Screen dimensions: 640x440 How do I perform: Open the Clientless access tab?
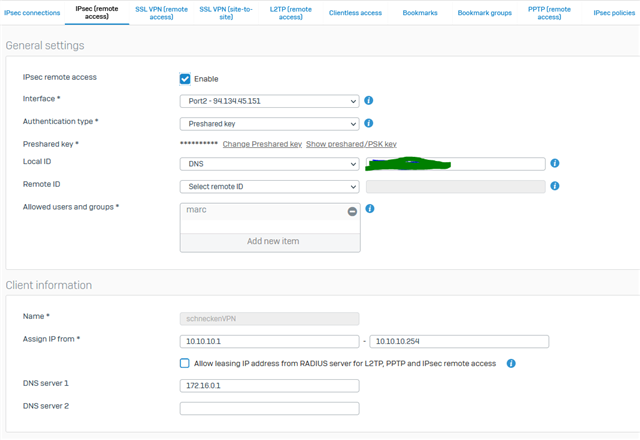pos(355,13)
